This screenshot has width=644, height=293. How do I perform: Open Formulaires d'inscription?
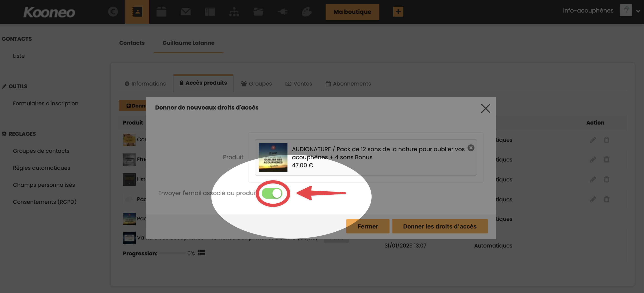[46, 103]
